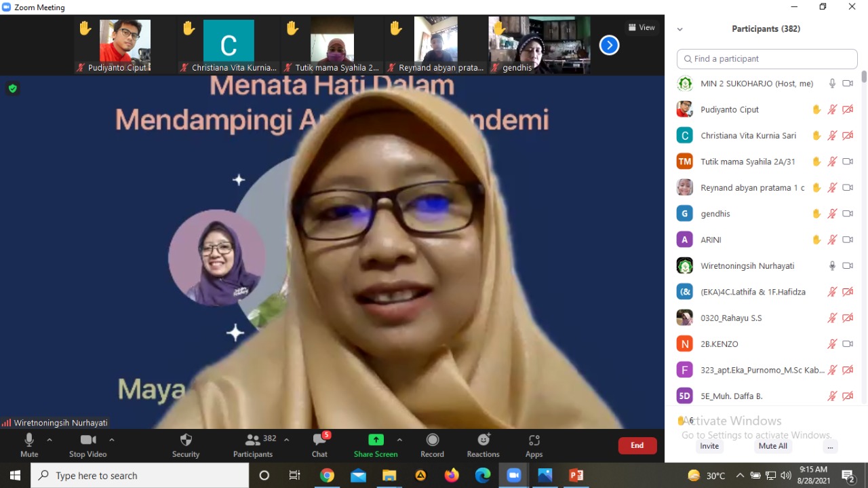
Task: Open Task View from the taskbar
Action: [295, 475]
